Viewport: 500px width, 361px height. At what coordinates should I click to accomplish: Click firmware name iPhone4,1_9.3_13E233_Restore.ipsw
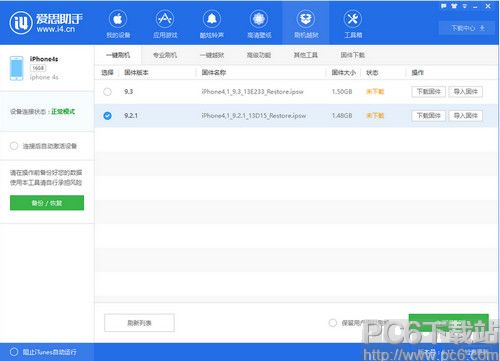pos(253,92)
